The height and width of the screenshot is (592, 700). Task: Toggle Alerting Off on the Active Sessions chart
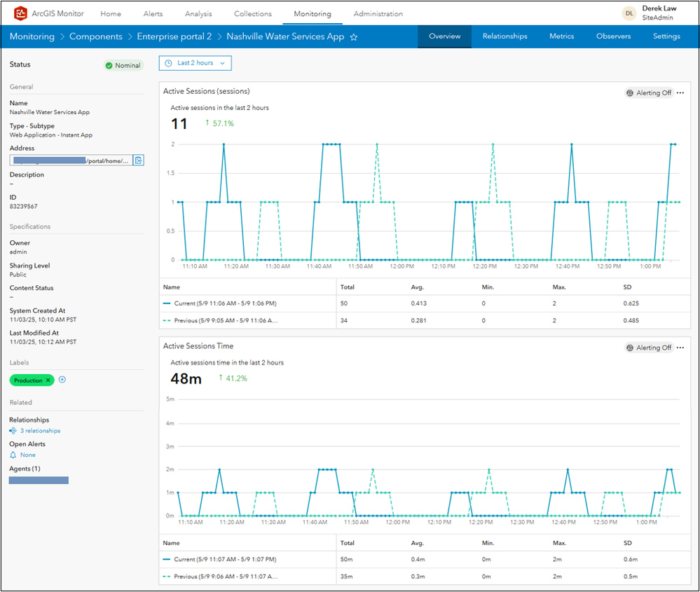tap(649, 93)
